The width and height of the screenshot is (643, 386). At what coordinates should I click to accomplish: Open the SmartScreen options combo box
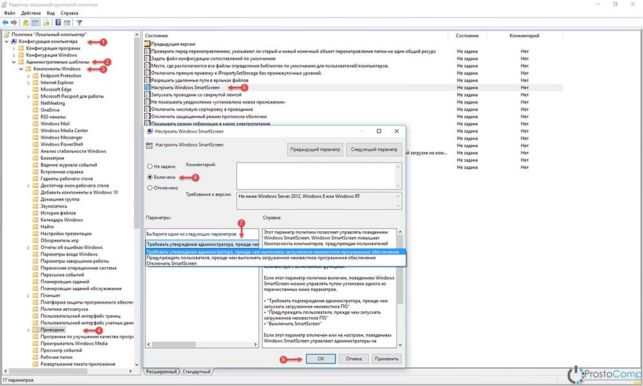coord(202,244)
